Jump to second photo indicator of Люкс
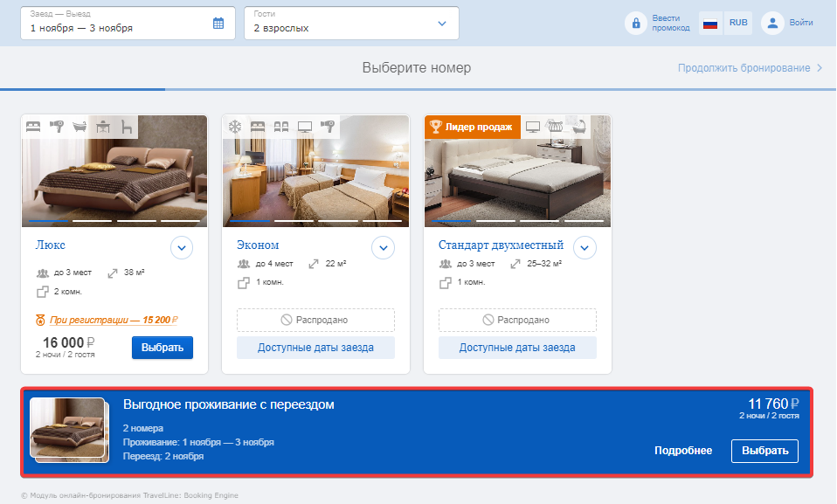The width and height of the screenshot is (837, 504). [x=93, y=220]
